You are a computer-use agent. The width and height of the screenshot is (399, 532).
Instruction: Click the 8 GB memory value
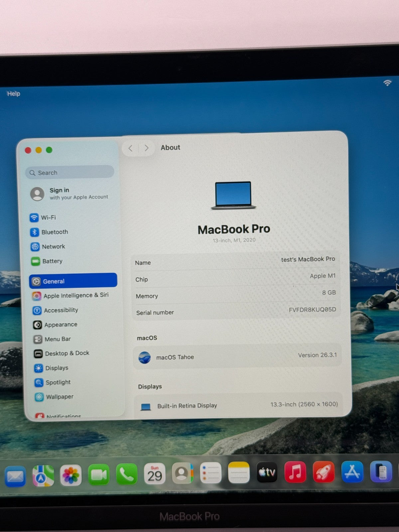pyautogui.click(x=329, y=293)
